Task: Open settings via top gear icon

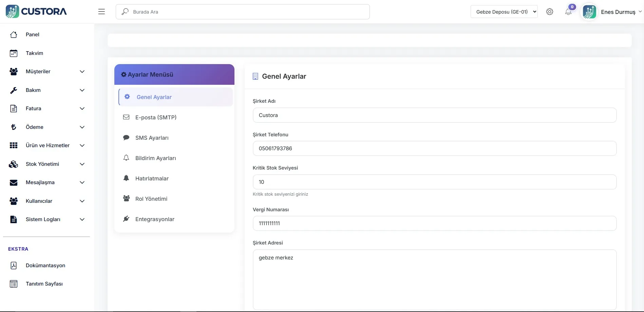Action: tap(550, 12)
